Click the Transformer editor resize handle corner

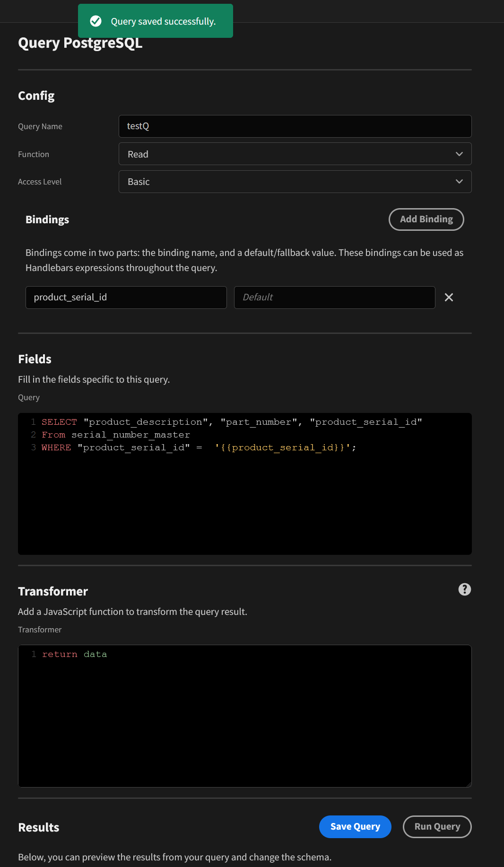[x=469, y=784]
